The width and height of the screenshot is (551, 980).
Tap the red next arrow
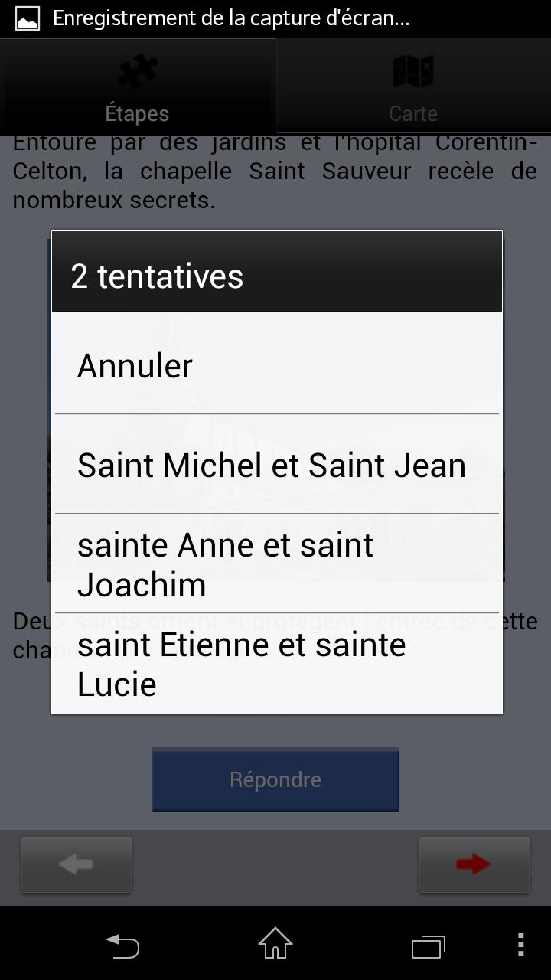pos(474,864)
